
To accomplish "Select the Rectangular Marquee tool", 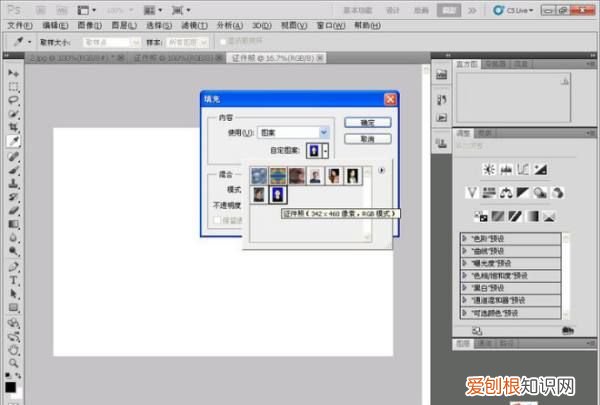I will tap(13, 87).
